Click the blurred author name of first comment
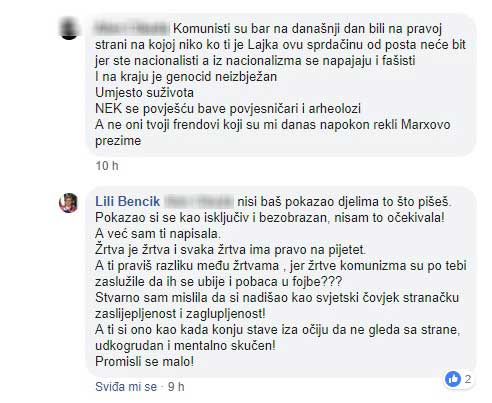 (x=132, y=29)
